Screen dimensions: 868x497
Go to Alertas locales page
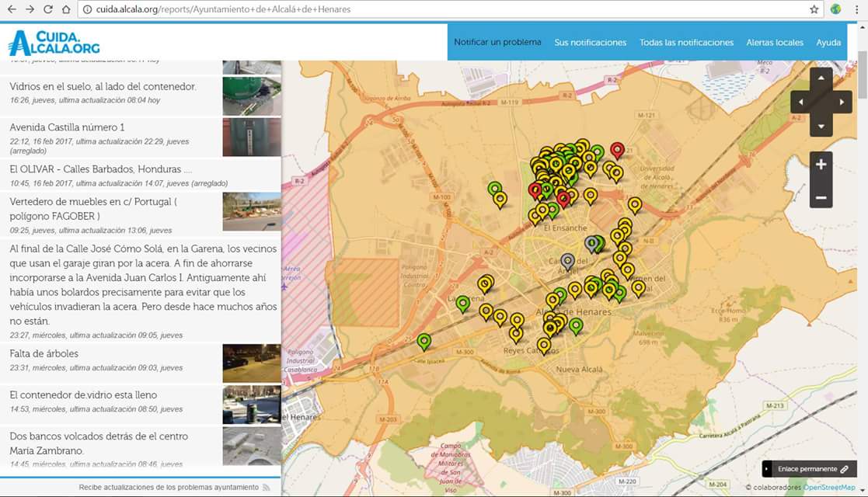[x=775, y=42]
